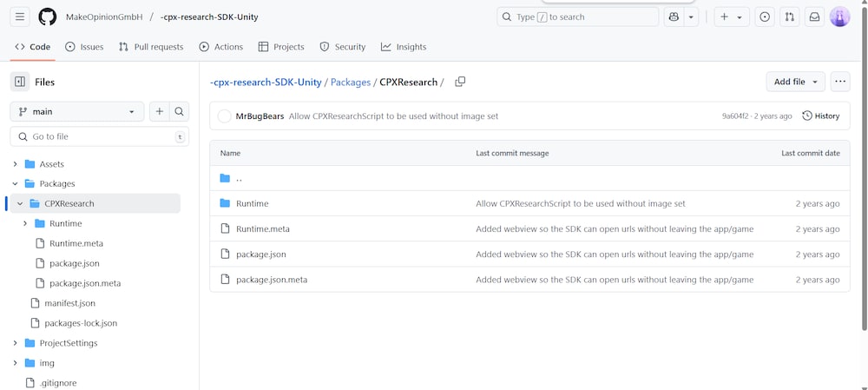This screenshot has width=868, height=390.
Task: Open the more options ellipsis button
Action: (839, 82)
